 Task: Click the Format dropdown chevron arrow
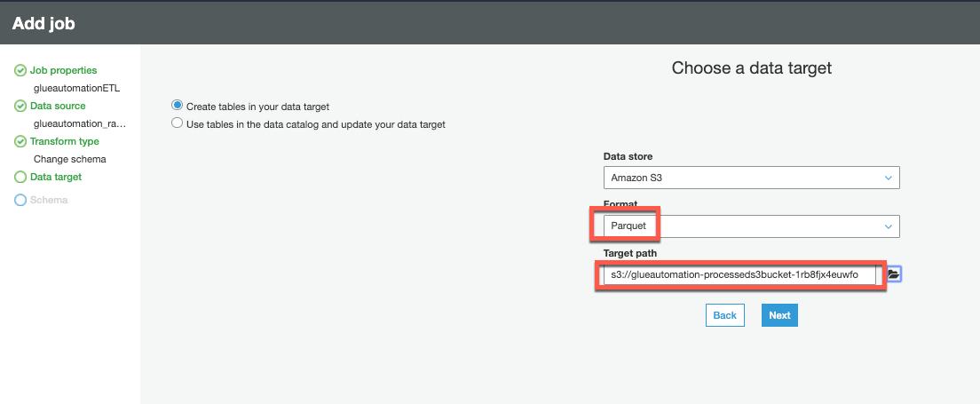(888, 227)
